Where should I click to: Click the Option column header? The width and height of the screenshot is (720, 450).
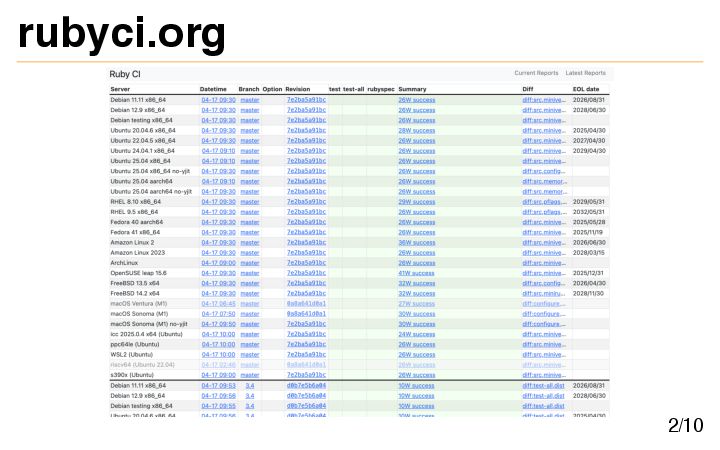click(x=272, y=89)
